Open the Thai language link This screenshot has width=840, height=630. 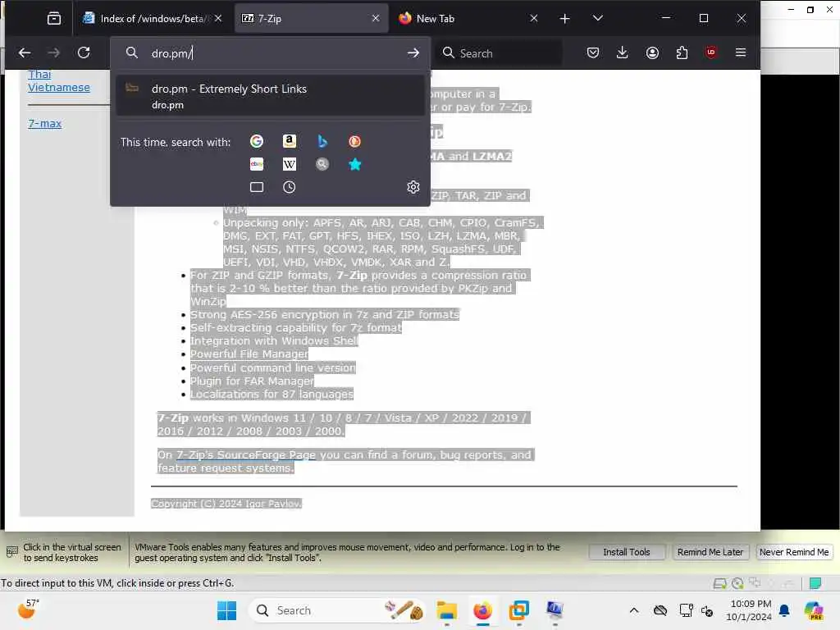pyautogui.click(x=39, y=75)
